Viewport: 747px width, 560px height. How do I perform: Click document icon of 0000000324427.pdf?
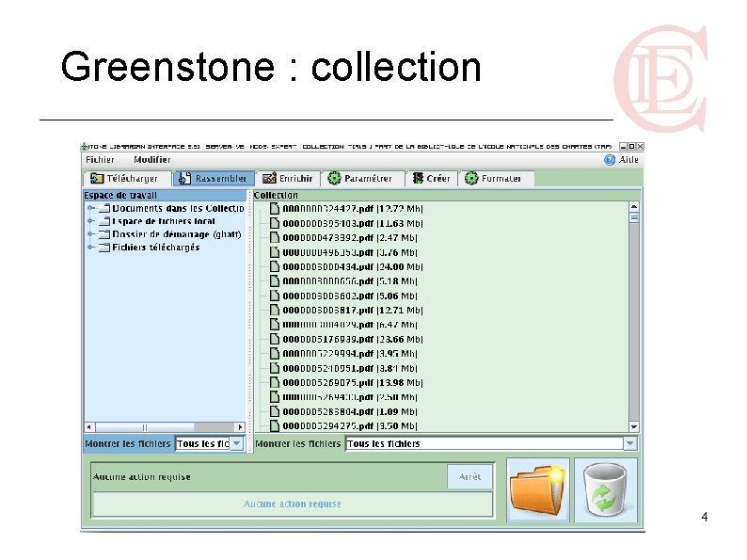[x=275, y=208]
